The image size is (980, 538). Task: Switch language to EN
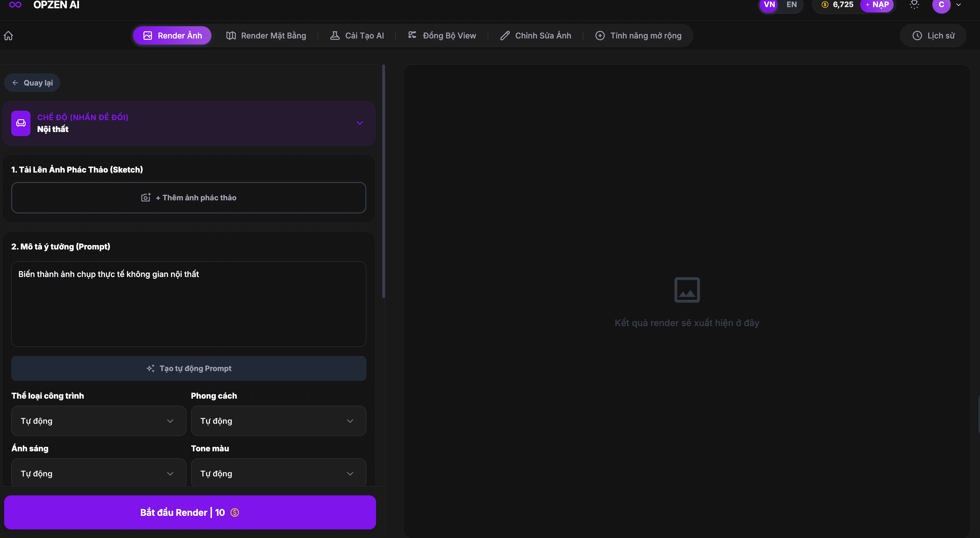[x=791, y=4]
